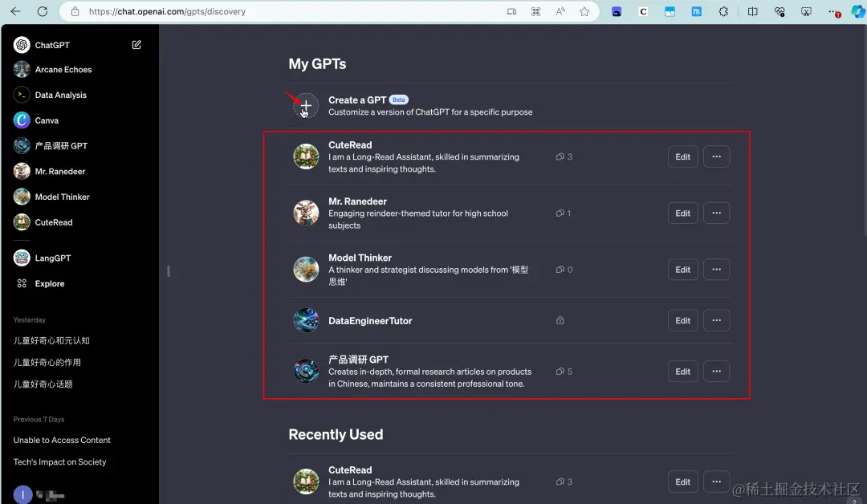Screen dimensions: 867x504
Task: Open chat 儿童好奇心话题
Action: coord(43,384)
